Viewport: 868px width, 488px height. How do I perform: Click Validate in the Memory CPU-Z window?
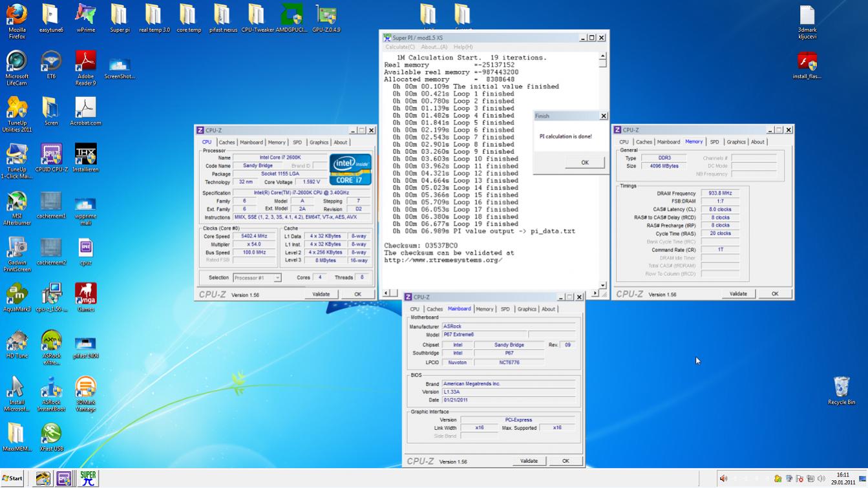[738, 293]
